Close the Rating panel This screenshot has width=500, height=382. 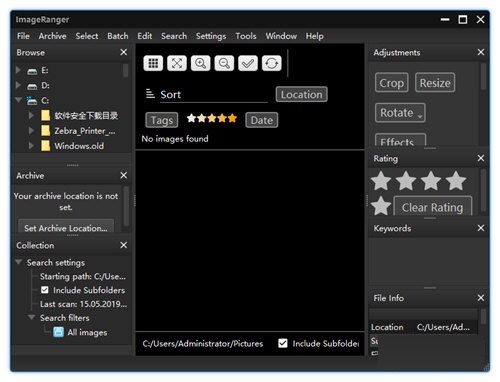(481, 158)
